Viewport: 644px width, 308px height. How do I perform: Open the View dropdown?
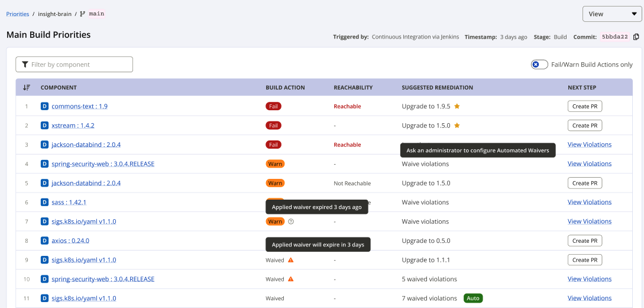point(612,14)
